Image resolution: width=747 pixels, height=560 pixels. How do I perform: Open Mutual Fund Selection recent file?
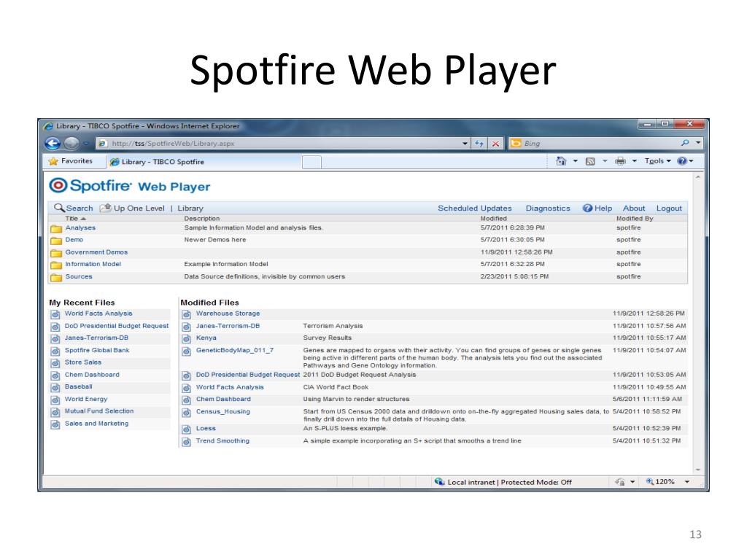click(x=99, y=411)
